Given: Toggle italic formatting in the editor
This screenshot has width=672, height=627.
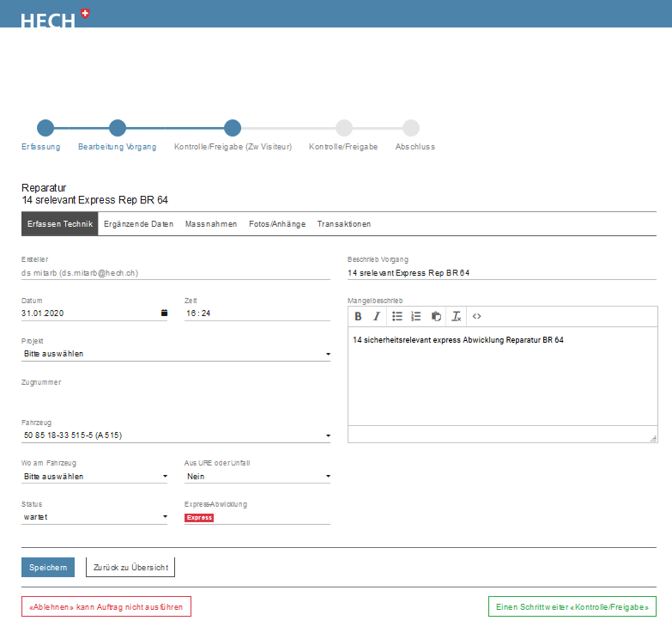Looking at the screenshot, I should pos(376,316).
